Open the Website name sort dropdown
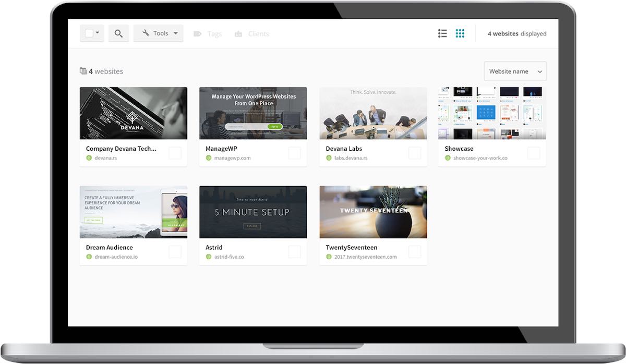This screenshot has width=626, height=364. tap(514, 71)
